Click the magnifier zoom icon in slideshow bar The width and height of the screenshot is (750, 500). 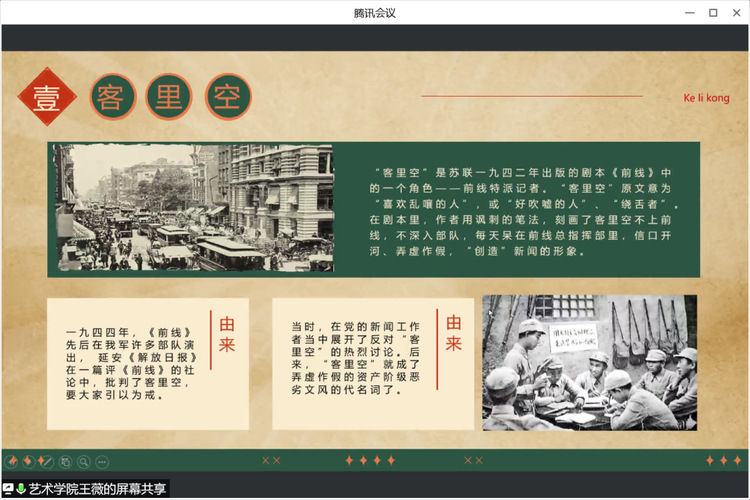[83, 461]
